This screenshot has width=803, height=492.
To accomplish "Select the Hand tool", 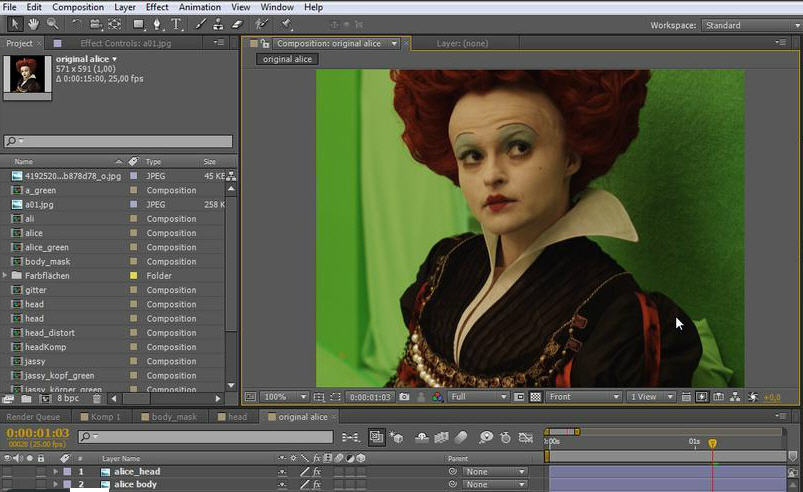I will coord(34,24).
